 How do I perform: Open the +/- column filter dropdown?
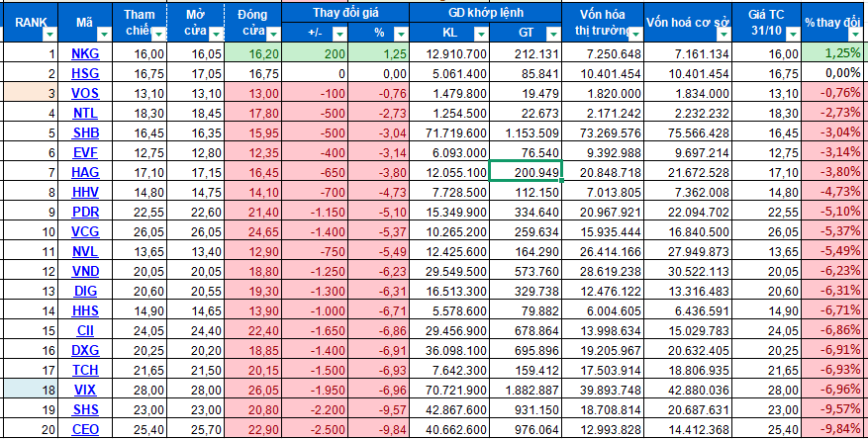339,35
